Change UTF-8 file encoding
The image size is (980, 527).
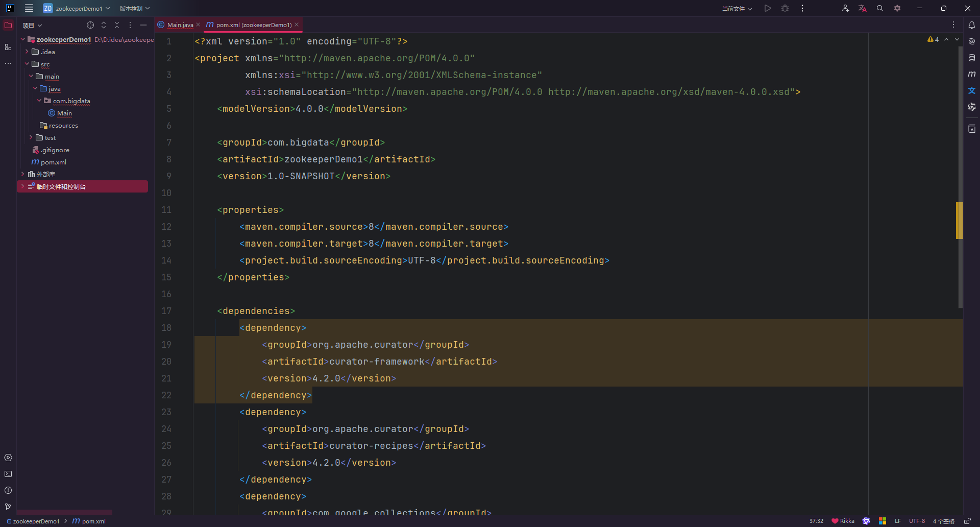917,521
